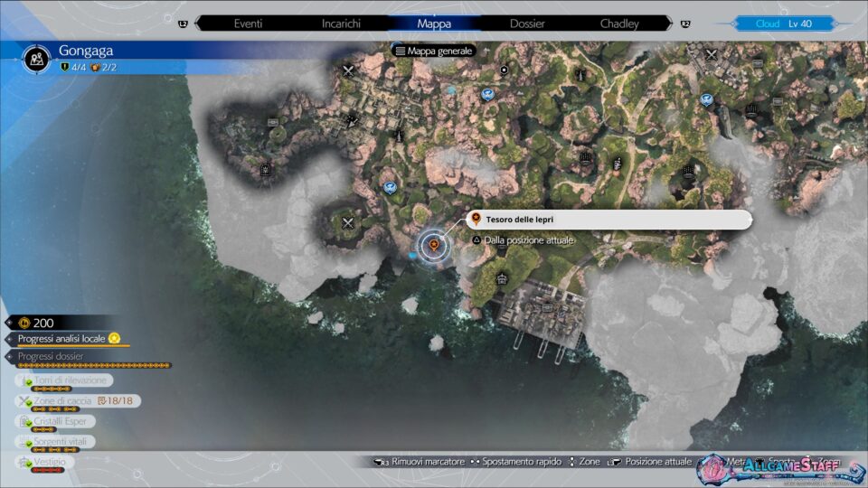Select signboard icon on the western peninsula
This screenshot has width=868, height=488.
273,122
